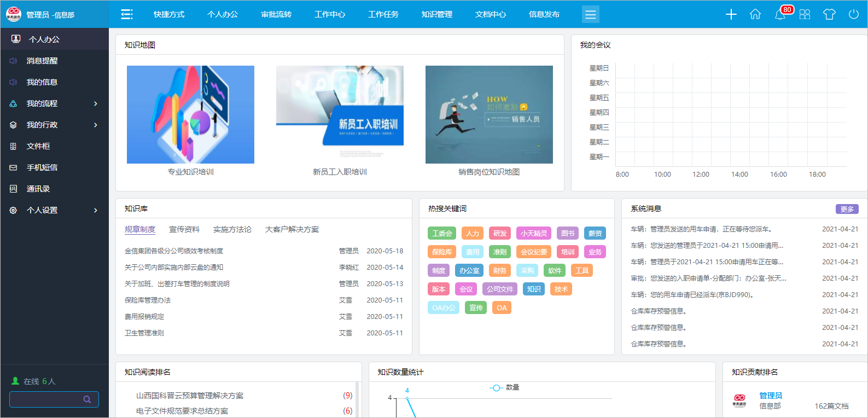Expand 我的行政 sidebar section

[54, 125]
